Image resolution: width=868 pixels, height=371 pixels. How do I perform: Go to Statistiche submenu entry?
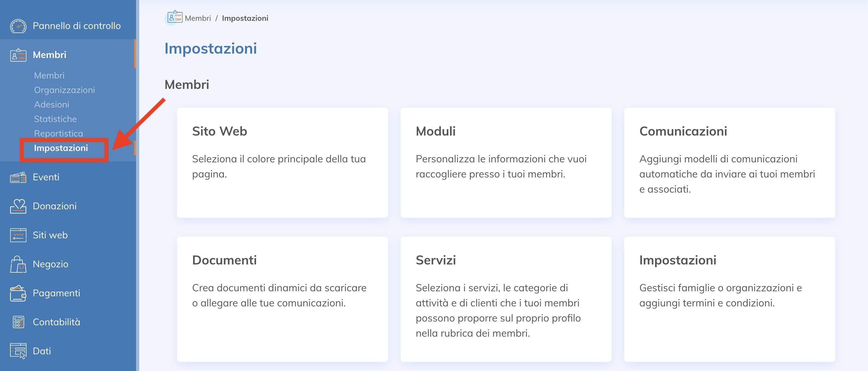pyautogui.click(x=55, y=119)
